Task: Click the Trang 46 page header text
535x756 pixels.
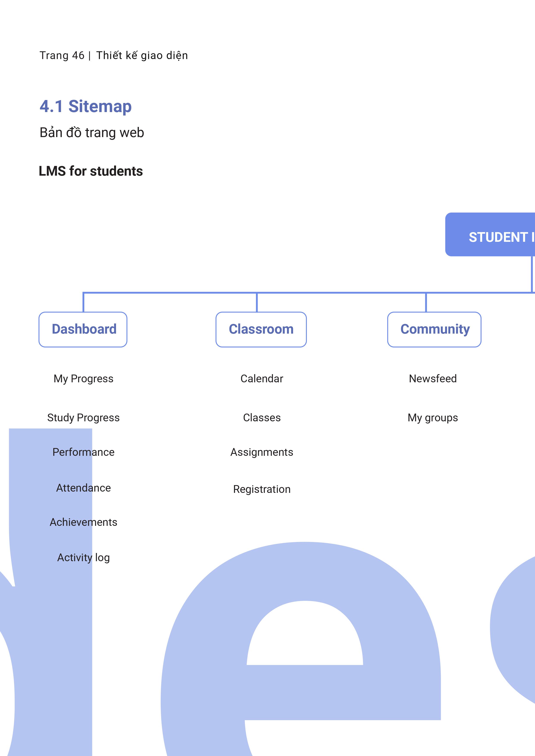Action: (x=62, y=55)
